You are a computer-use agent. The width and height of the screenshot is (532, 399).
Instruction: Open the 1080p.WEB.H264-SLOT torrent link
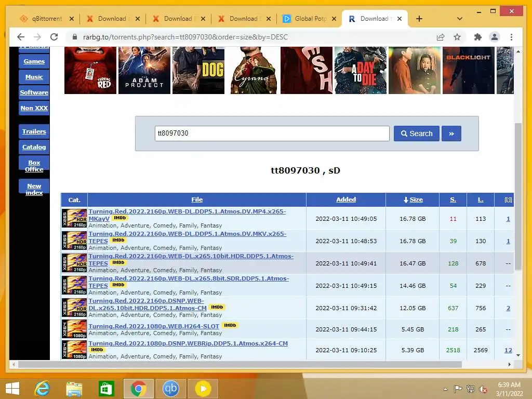pos(154,326)
